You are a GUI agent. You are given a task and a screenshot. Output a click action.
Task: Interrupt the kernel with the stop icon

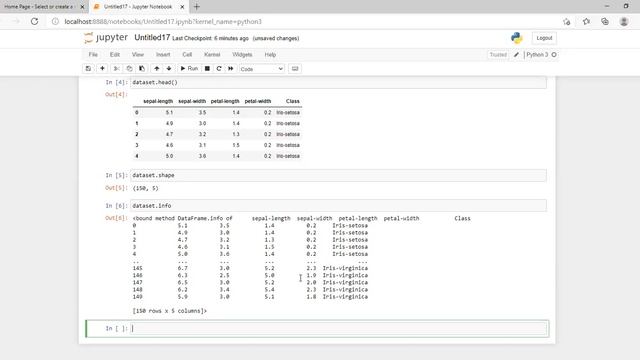point(207,69)
